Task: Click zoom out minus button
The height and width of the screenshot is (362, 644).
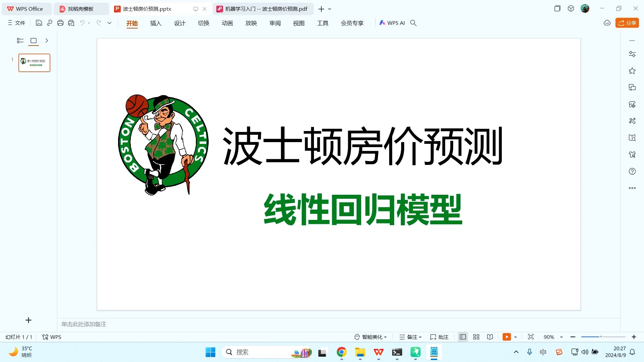Action: click(x=573, y=337)
